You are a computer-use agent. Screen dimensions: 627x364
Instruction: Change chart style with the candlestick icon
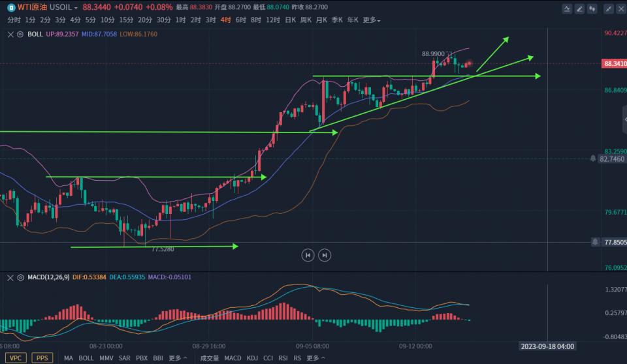point(592,8)
